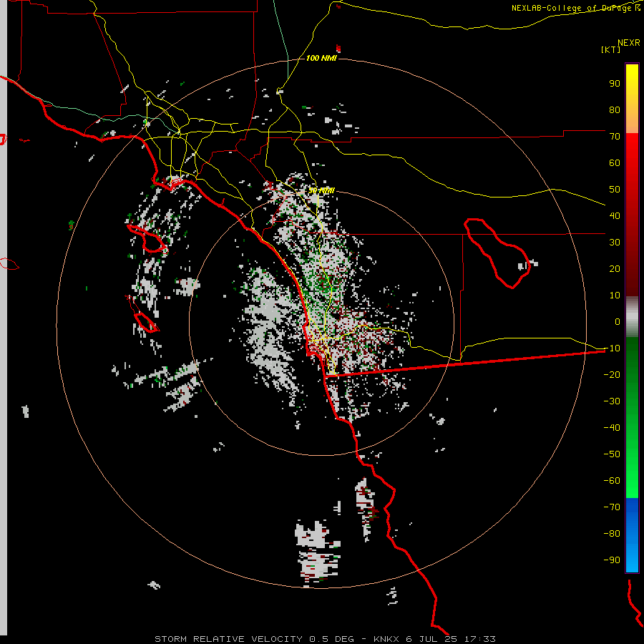Click the -70 value on velocity scale
Viewport: 644px width, 644px height.
pos(612,507)
